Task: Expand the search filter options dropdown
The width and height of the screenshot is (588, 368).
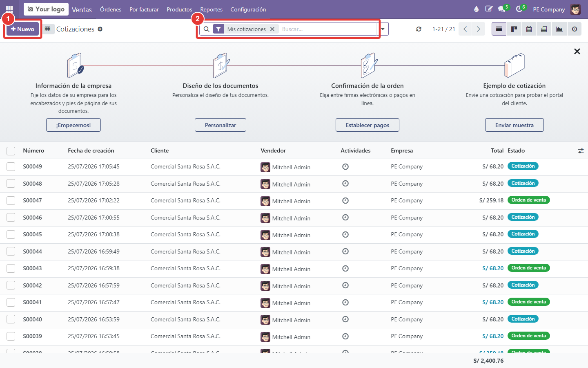Action: 383,29
